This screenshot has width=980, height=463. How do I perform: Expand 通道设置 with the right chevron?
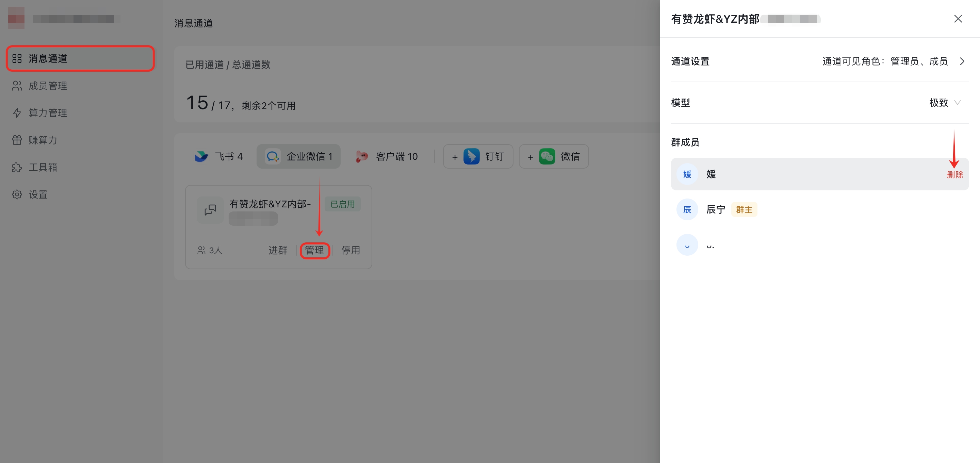(962, 61)
